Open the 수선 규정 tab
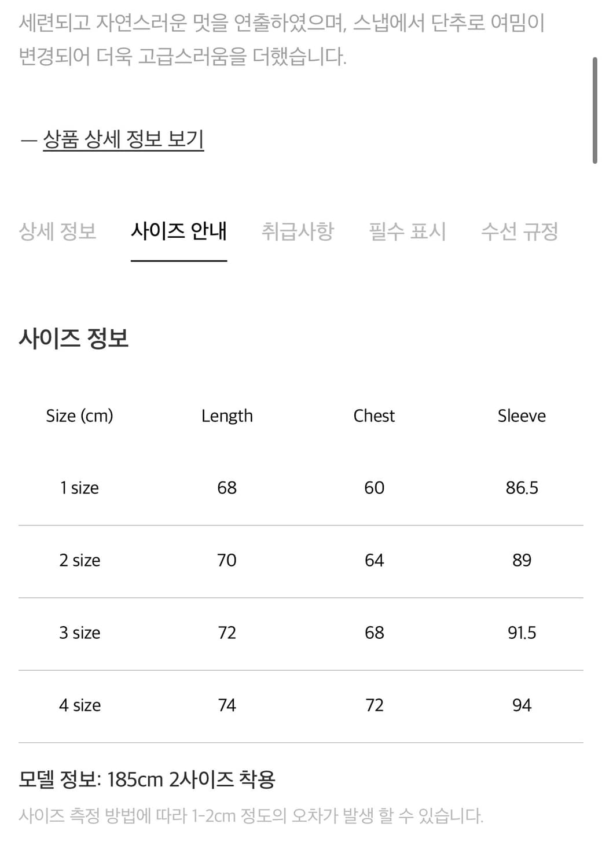 tap(520, 231)
